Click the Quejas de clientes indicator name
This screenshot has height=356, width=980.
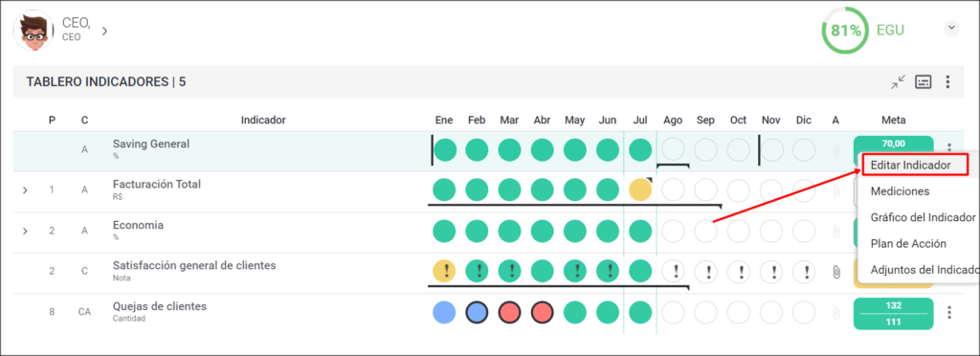pyautogui.click(x=160, y=306)
